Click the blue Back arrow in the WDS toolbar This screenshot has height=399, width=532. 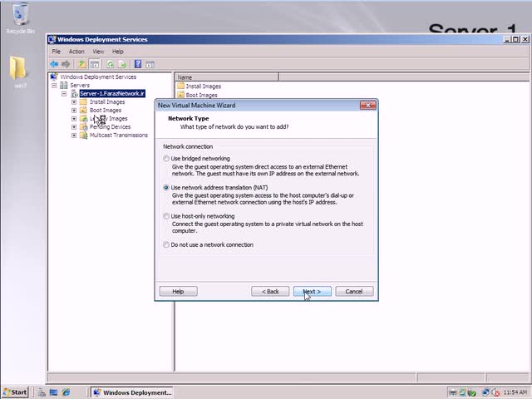point(54,64)
